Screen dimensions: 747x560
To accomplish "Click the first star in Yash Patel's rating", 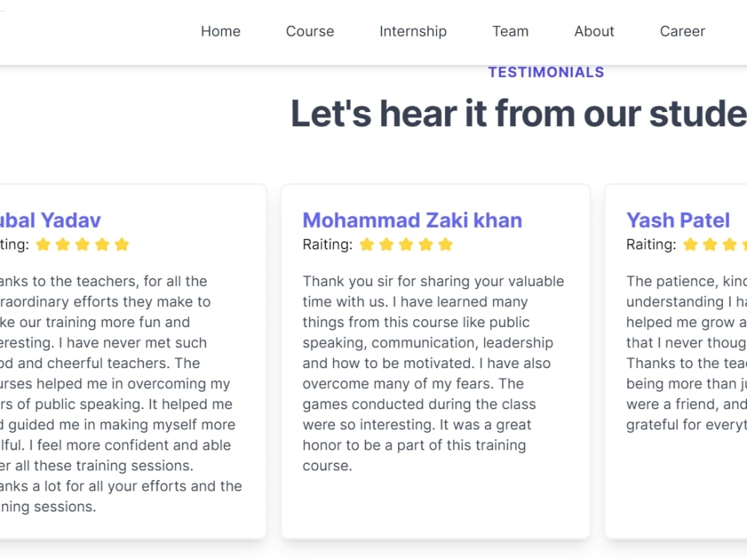I will (x=690, y=244).
